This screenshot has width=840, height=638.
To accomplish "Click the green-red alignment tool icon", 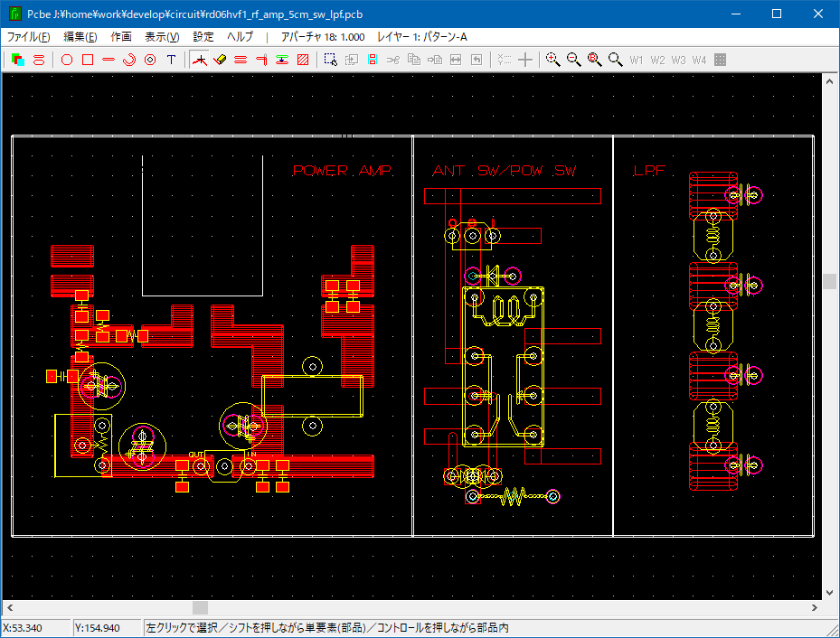I will (282, 60).
